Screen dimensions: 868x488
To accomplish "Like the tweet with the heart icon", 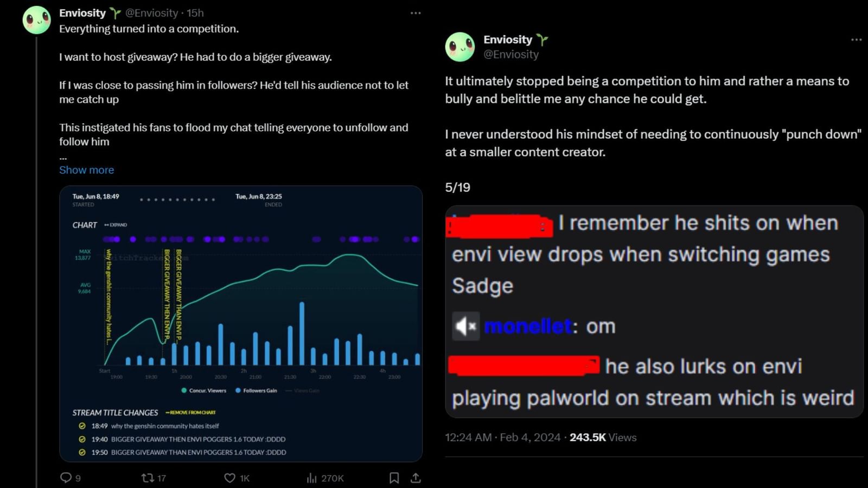I will pos(229,478).
